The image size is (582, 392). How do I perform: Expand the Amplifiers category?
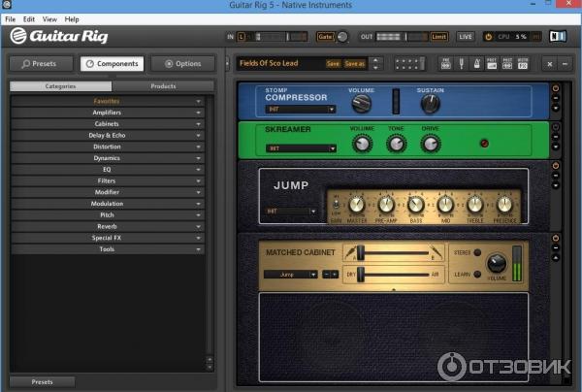click(x=107, y=113)
